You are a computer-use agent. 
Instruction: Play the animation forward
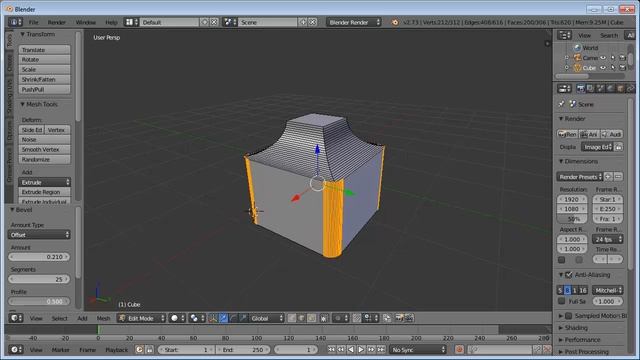click(361, 349)
